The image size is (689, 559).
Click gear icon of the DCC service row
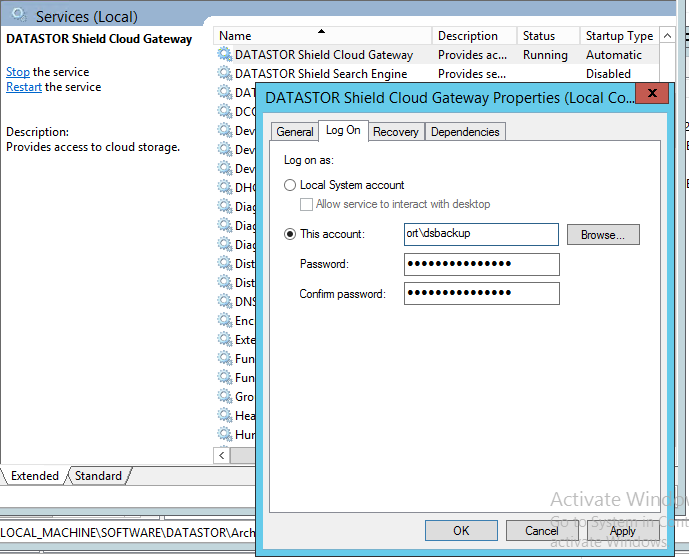(225, 111)
